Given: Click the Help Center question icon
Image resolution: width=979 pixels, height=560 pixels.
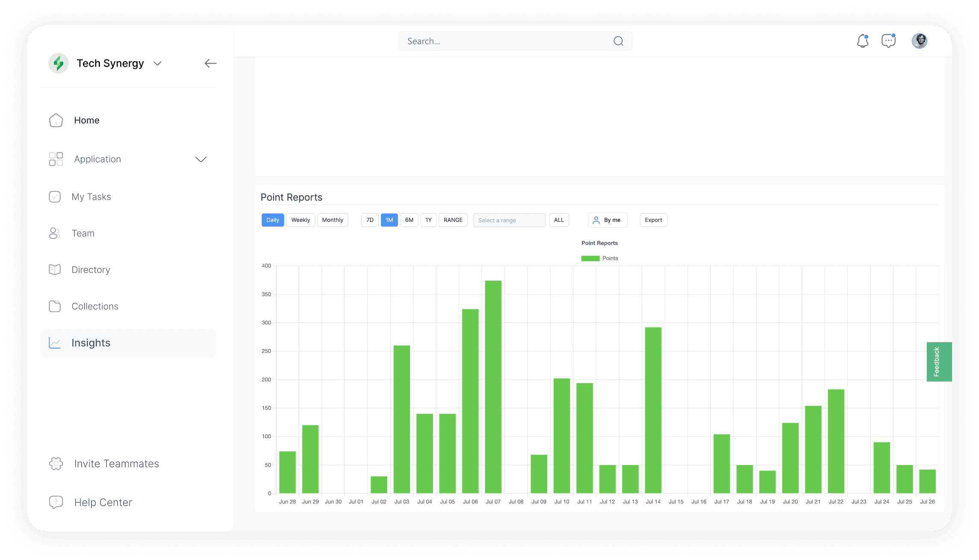Looking at the screenshot, I should point(56,502).
